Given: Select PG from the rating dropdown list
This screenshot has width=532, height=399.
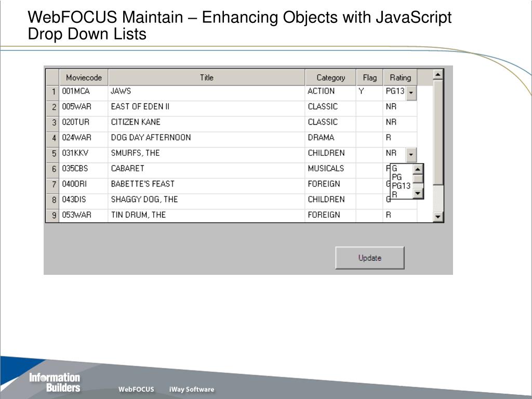Looking at the screenshot, I should (397, 177).
